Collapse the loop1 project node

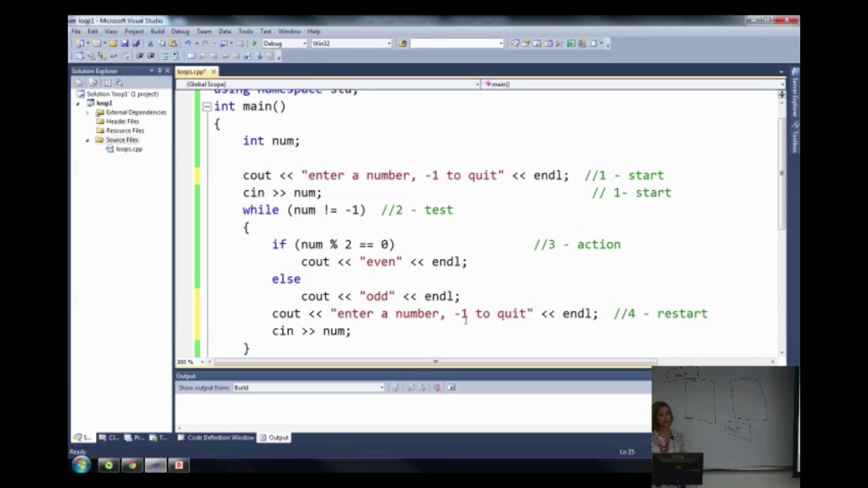(79, 103)
